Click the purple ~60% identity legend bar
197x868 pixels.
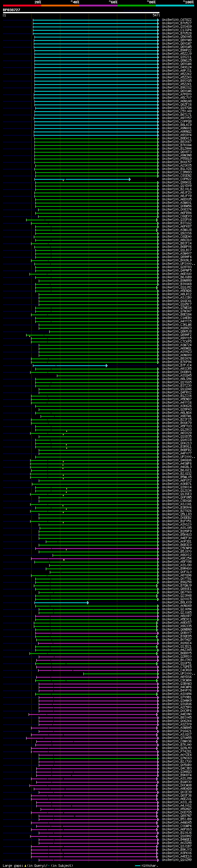click(99, 6)
